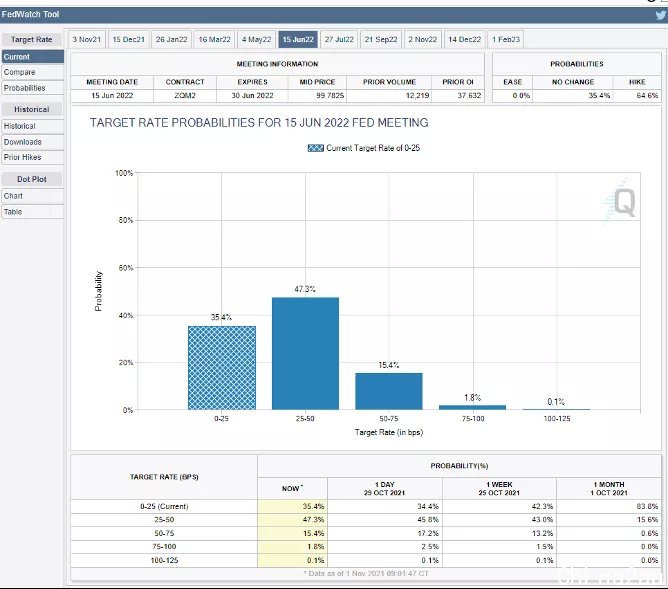This screenshot has width=668, height=589.
Task: Select the 3 Nov21 meeting tab
Action: 86,40
